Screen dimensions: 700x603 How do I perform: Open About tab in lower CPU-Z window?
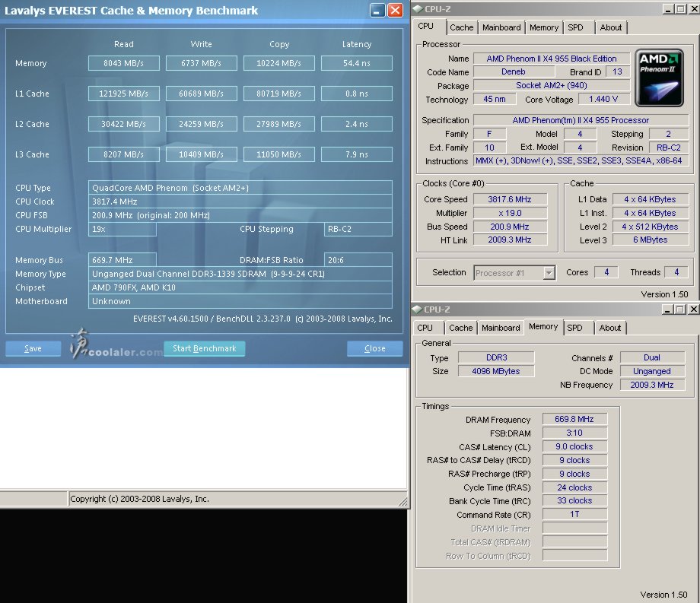tap(609, 328)
